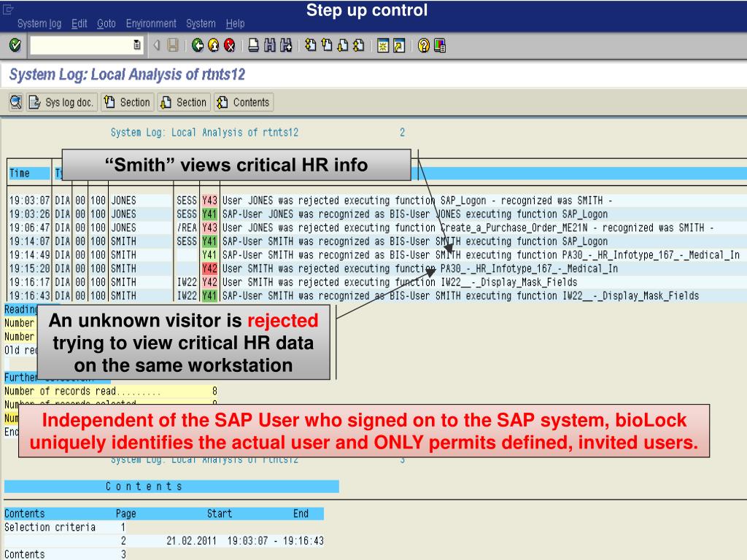Click the Y42 code in the 19:15:20 row
Image resolution: width=747 pixels, height=560 pixels.
[209, 268]
